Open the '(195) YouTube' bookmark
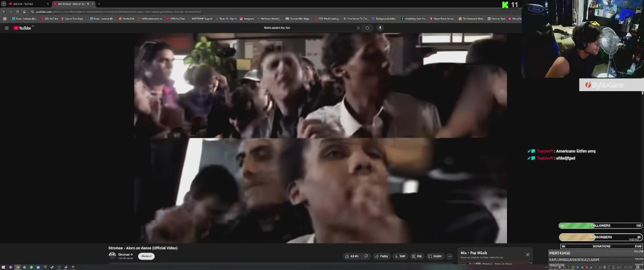Screen dimensions: 644x270 176,18
